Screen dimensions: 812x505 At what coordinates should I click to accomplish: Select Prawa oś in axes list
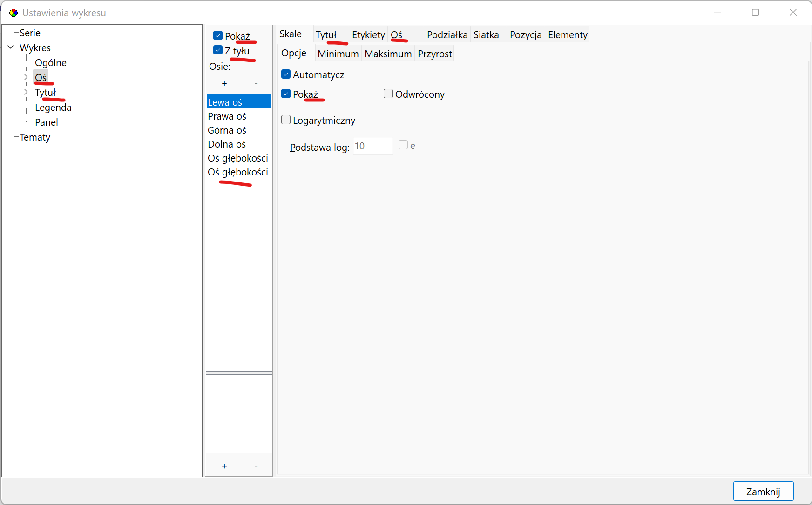tap(239, 116)
